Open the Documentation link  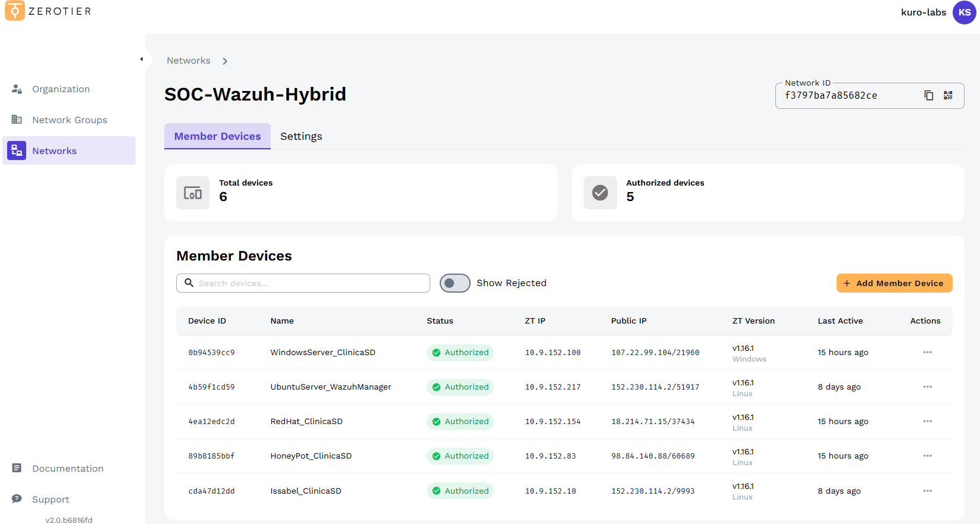point(69,468)
